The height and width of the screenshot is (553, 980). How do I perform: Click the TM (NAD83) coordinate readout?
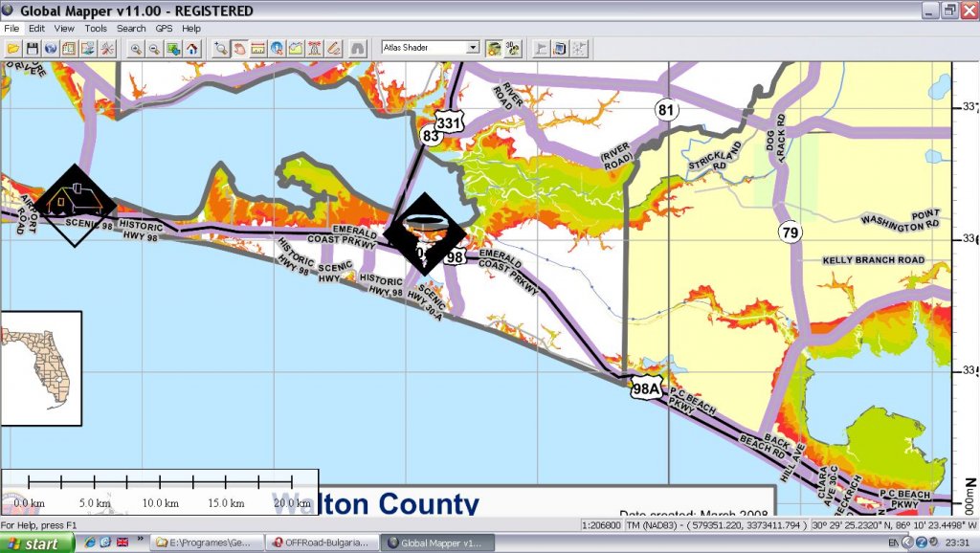(716, 525)
